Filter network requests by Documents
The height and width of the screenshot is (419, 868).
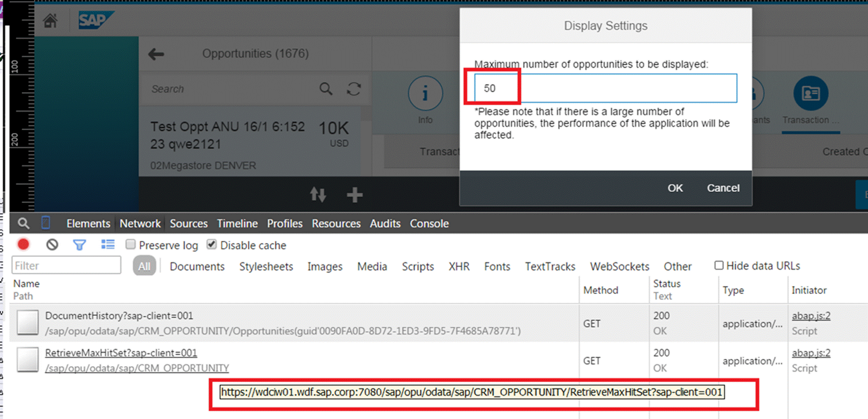pyautogui.click(x=197, y=266)
